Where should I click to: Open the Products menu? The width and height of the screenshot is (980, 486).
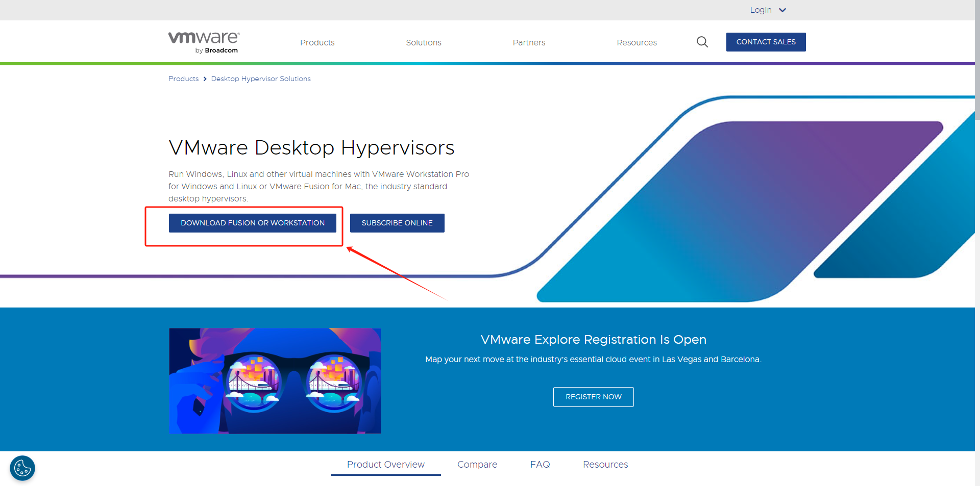(x=317, y=42)
